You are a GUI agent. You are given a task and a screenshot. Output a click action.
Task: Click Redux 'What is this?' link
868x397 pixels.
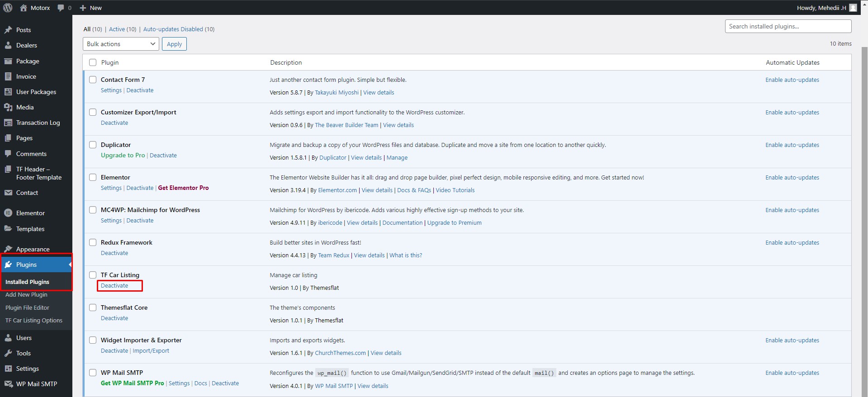[x=406, y=255]
